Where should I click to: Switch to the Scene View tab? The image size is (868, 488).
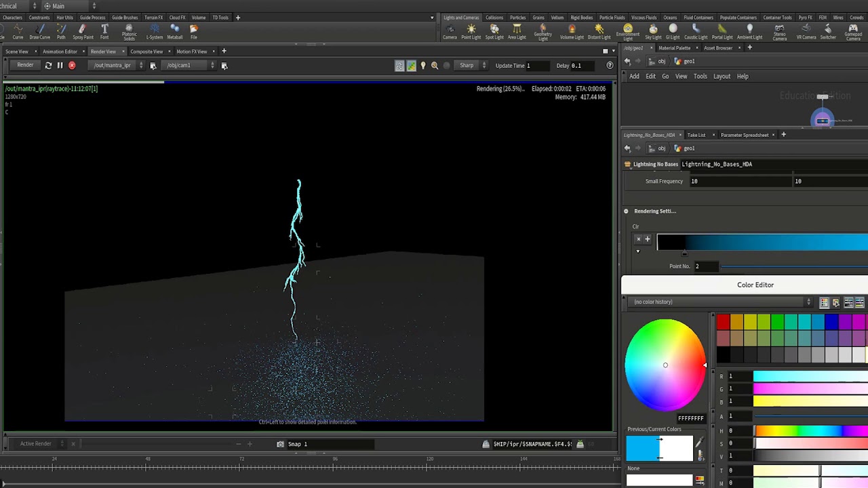[17, 52]
